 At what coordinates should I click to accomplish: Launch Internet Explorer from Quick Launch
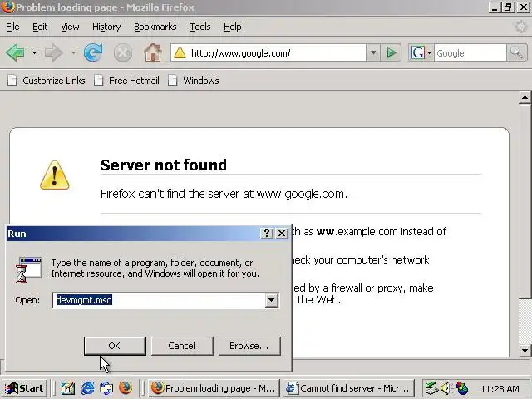point(87,388)
